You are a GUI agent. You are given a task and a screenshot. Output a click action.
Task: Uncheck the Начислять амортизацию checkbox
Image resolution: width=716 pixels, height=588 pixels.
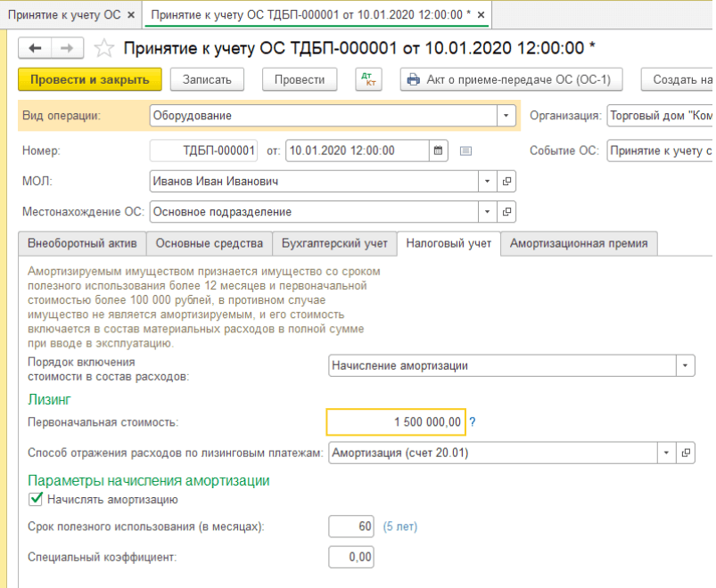coord(37,500)
